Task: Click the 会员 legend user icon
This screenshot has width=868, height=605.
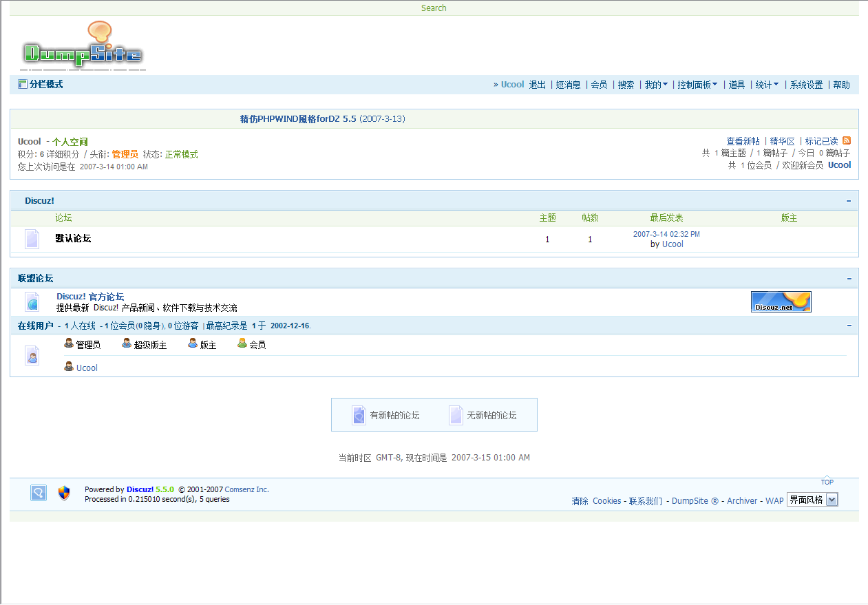Action: (x=242, y=343)
